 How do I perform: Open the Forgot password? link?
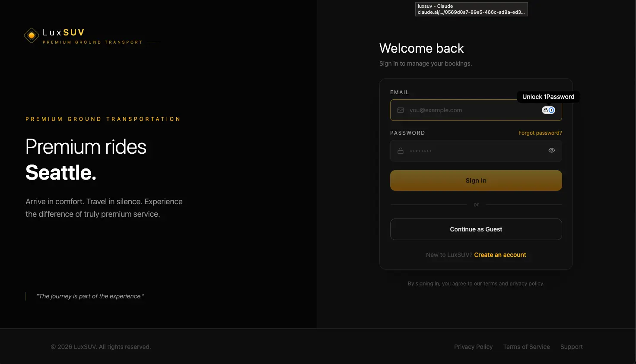click(x=540, y=133)
